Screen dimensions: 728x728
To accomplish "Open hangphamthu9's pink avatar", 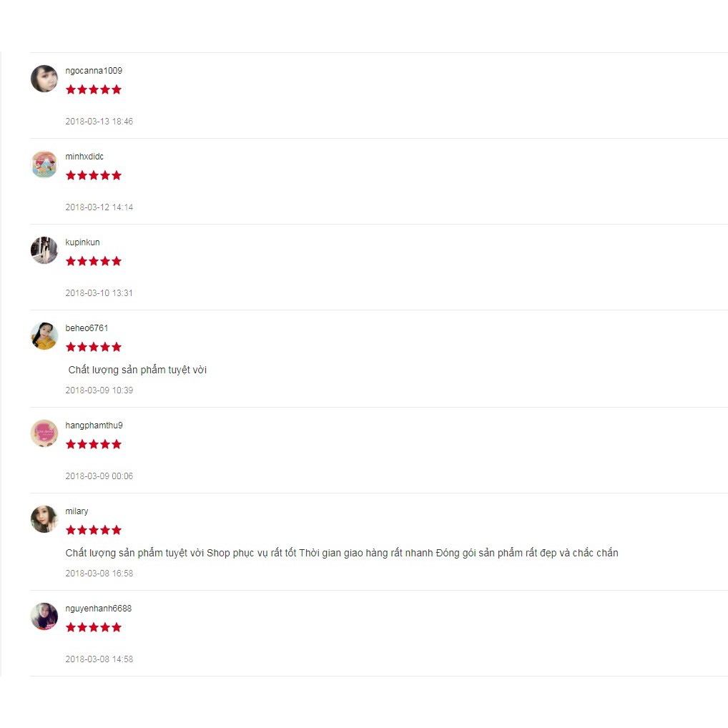I will [44, 433].
